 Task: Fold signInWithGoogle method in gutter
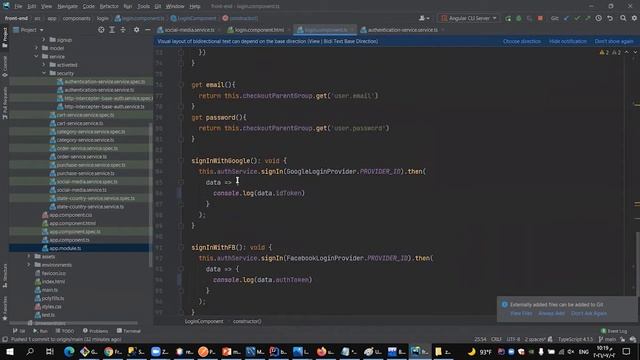tap(181, 161)
